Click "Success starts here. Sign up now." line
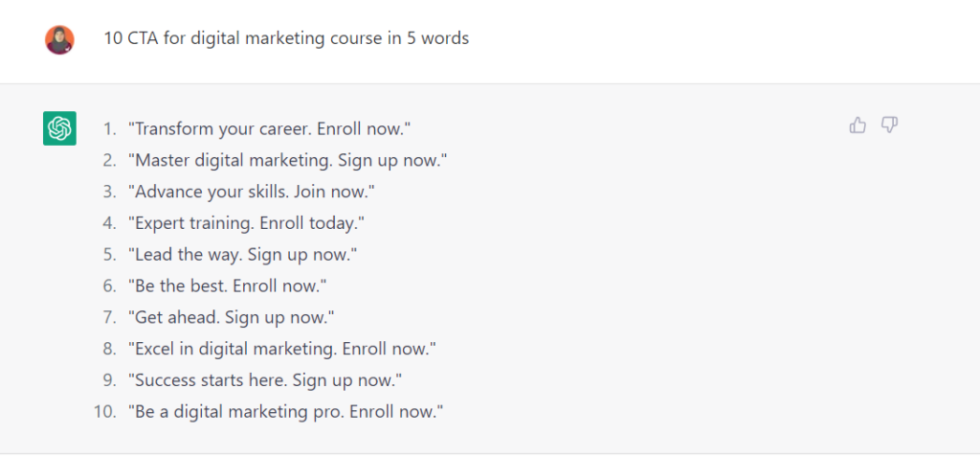This screenshot has width=980, height=457. pyautogui.click(x=265, y=380)
